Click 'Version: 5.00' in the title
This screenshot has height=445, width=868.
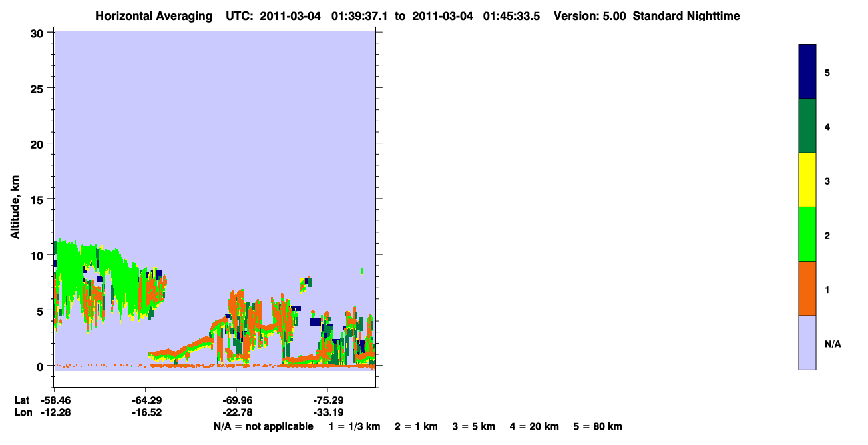coord(590,16)
